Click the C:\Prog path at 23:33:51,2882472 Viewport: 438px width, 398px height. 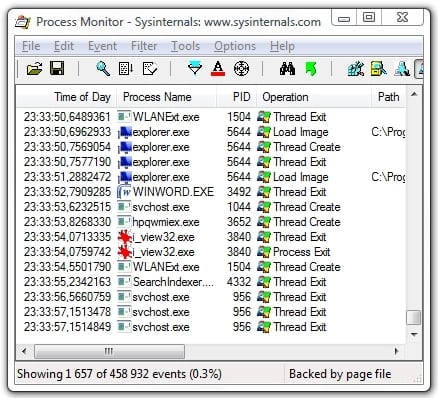click(389, 177)
